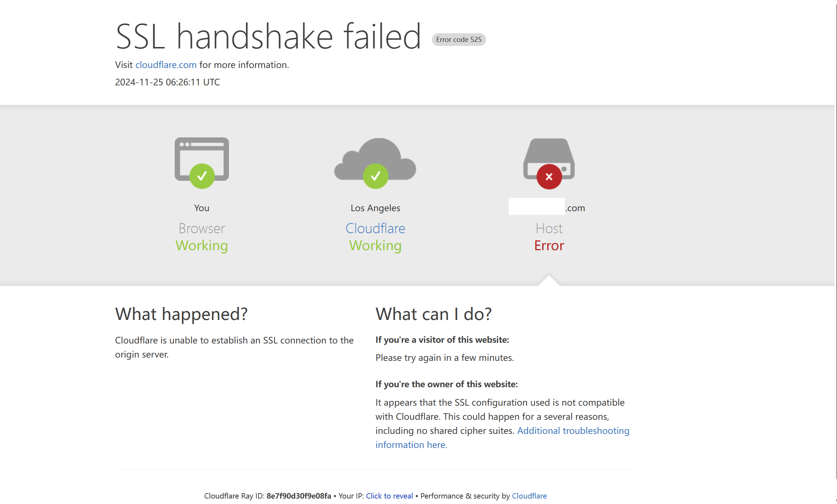Click the Error code 525 badge

click(459, 39)
